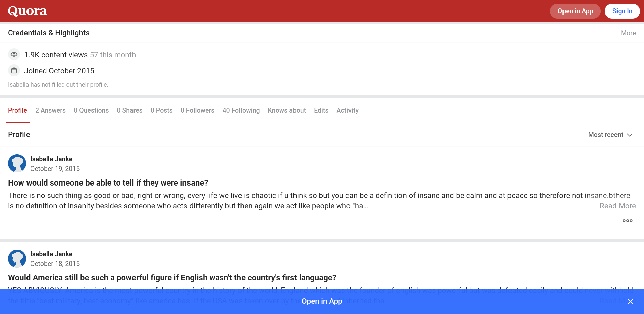This screenshot has width=644, height=314.
Task: Open the question about America's first language
Action: (x=172, y=278)
